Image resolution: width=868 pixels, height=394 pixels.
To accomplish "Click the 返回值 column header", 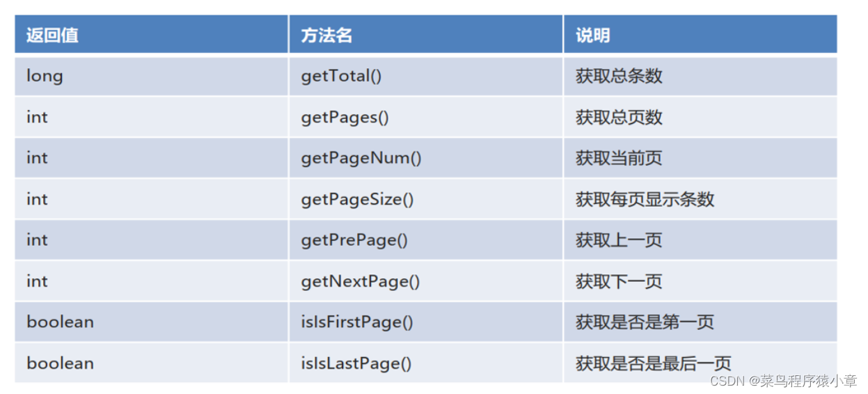I will click(x=151, y=35).
